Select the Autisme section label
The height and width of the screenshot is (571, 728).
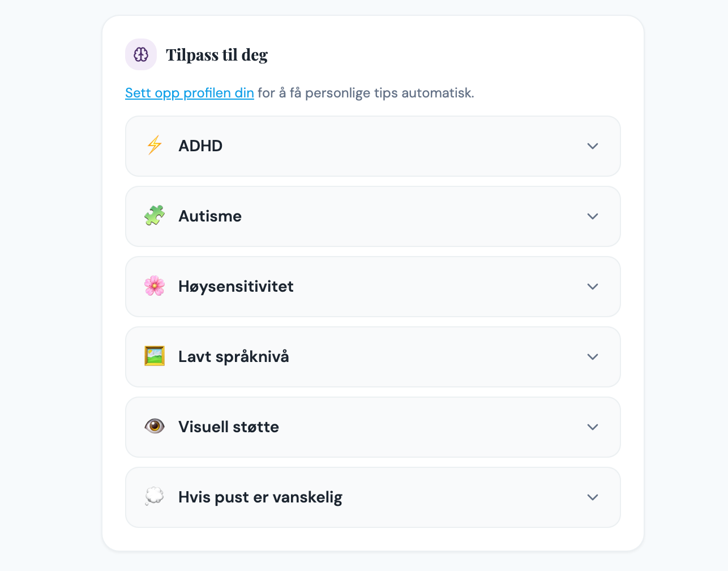(210, 216)
